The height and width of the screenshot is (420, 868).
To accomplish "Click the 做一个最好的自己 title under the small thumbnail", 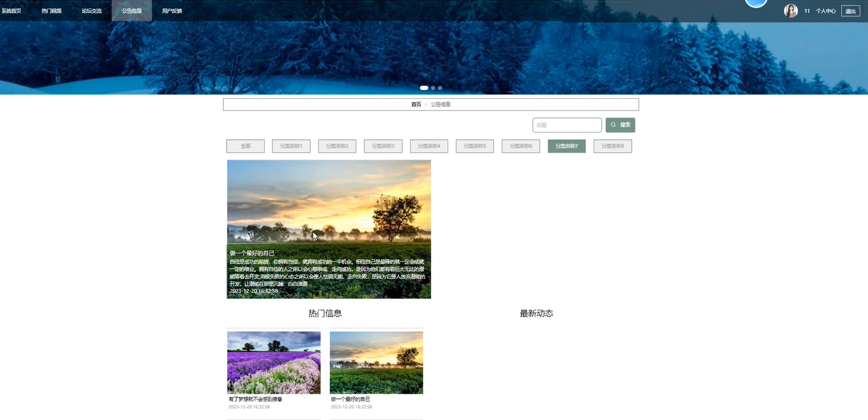I will [x=350, y=399].
